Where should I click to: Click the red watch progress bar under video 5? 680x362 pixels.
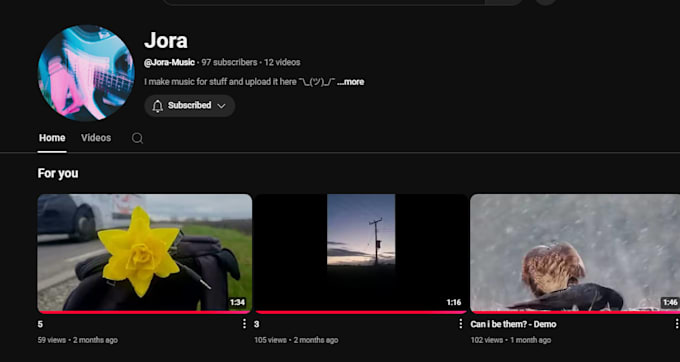coord(144,312)
